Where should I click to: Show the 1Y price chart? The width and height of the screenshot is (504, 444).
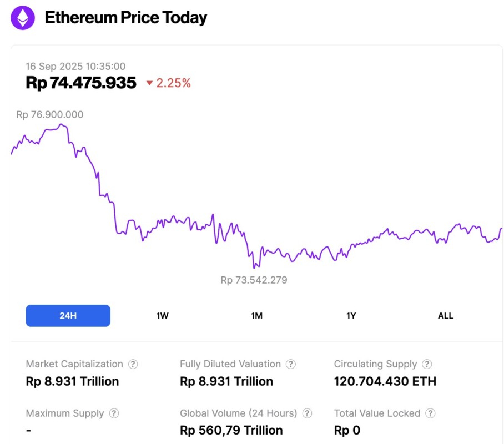tap(351, 316)
